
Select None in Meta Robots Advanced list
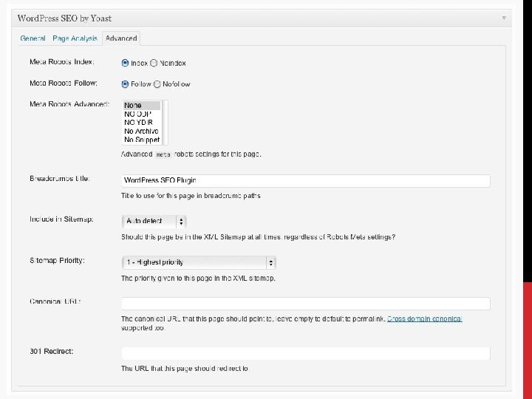140,106
